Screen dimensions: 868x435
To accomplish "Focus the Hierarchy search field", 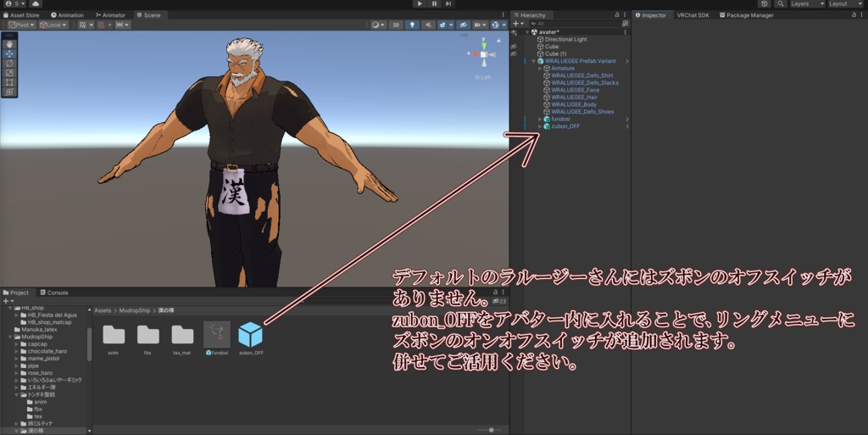I will [x=574, y=24].
